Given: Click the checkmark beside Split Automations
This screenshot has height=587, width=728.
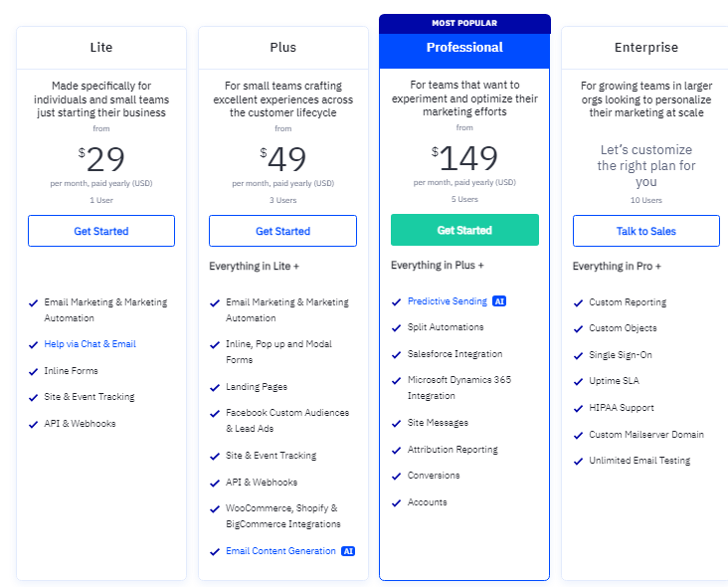Looking at the screenshot, I should [x=397, y=327].
